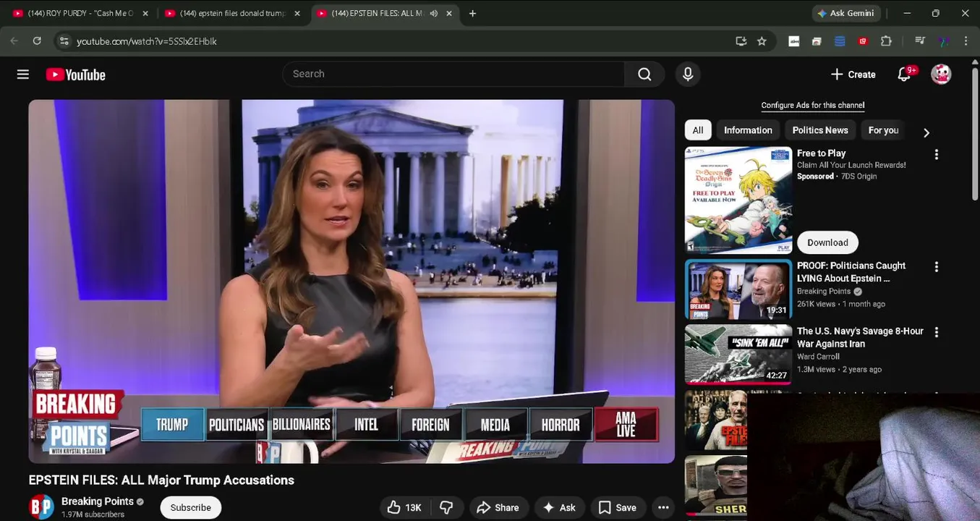This screenshot has height=521, width=980.
Task: Select the Politics News filter chip
Action: tap(820, 130)
